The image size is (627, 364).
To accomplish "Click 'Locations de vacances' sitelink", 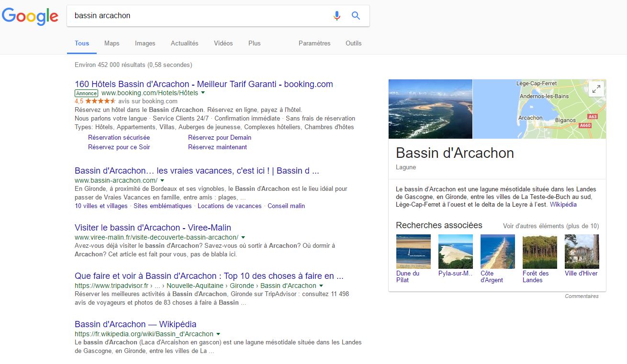I will 230,206.
